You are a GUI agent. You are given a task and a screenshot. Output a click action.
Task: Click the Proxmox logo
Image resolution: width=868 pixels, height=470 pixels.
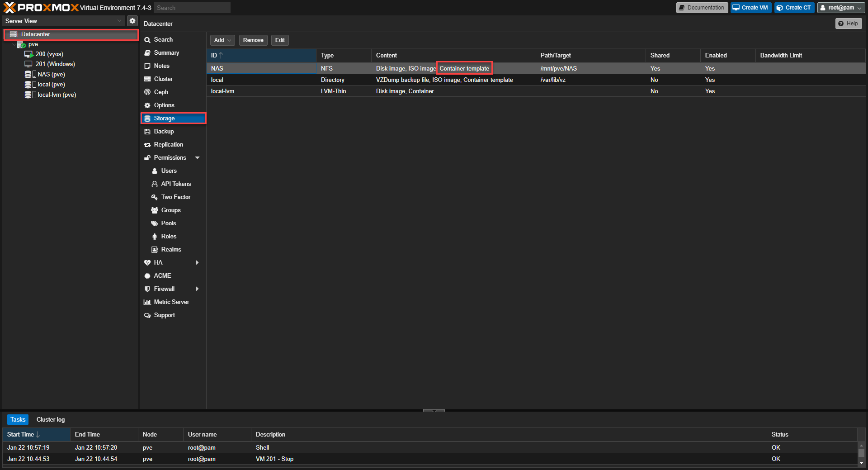coord(41,8)
